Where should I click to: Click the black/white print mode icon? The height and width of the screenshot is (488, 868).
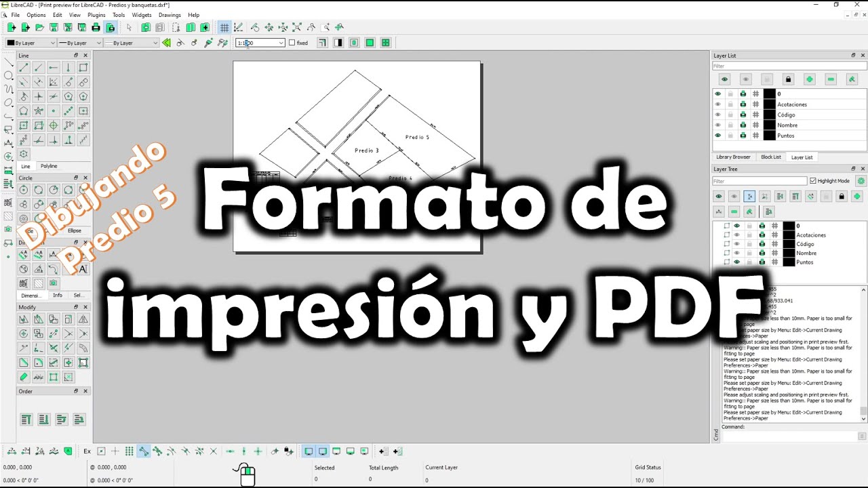click(x=338, y=43)
